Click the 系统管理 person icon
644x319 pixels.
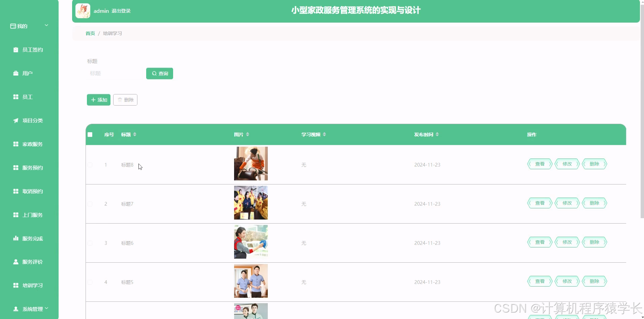[x=16, y=309]
